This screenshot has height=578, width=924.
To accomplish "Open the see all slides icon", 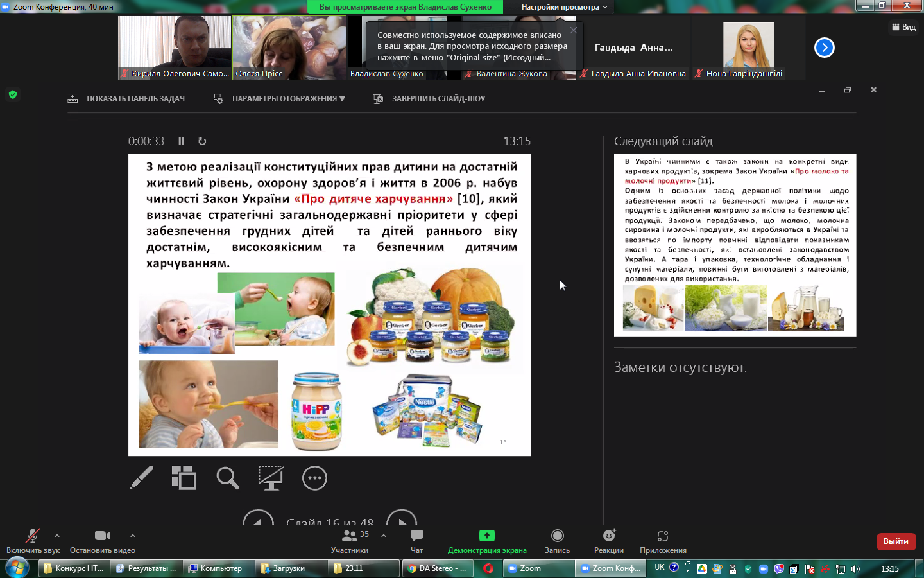I will click(x=184, y=478).
